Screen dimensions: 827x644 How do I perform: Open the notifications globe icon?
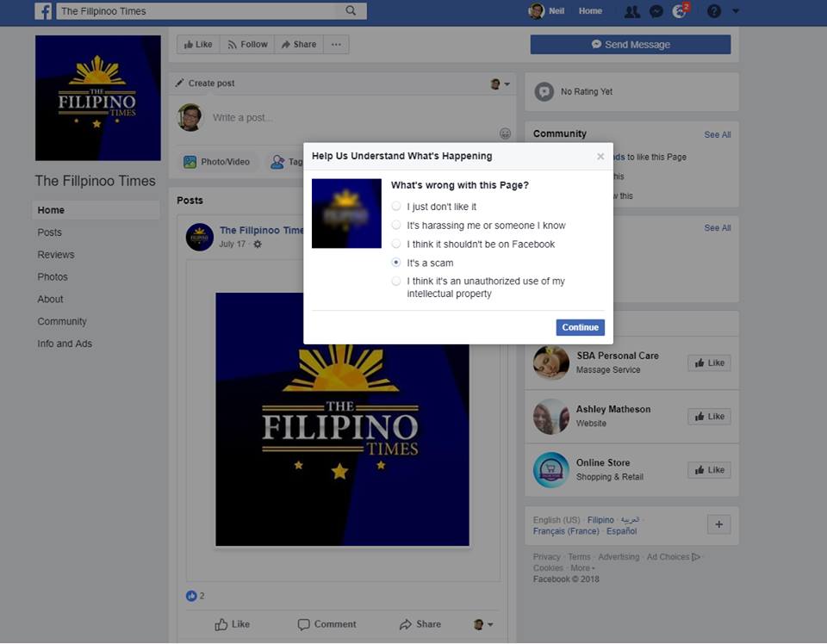tap(681, 11)
